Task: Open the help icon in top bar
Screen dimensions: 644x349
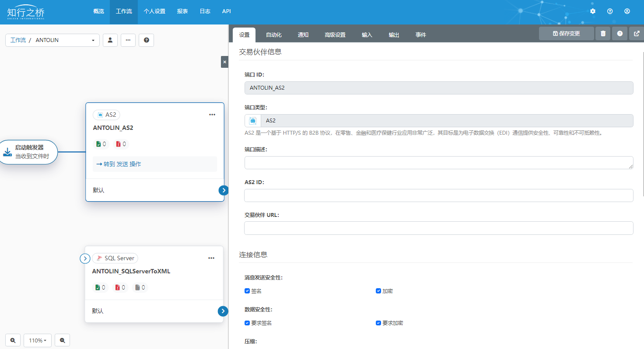Action: tap(610, 11)
